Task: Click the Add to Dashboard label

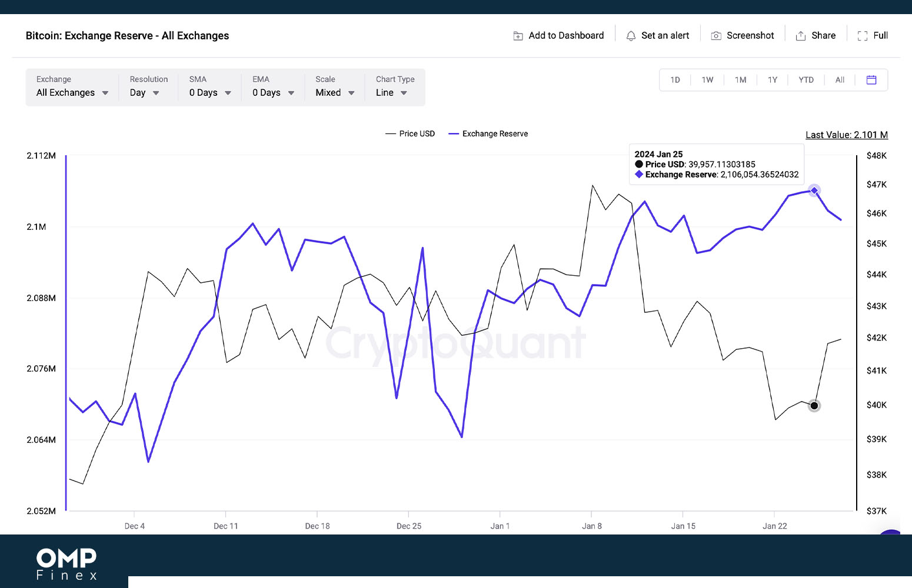Action: (x=566, y=36)
